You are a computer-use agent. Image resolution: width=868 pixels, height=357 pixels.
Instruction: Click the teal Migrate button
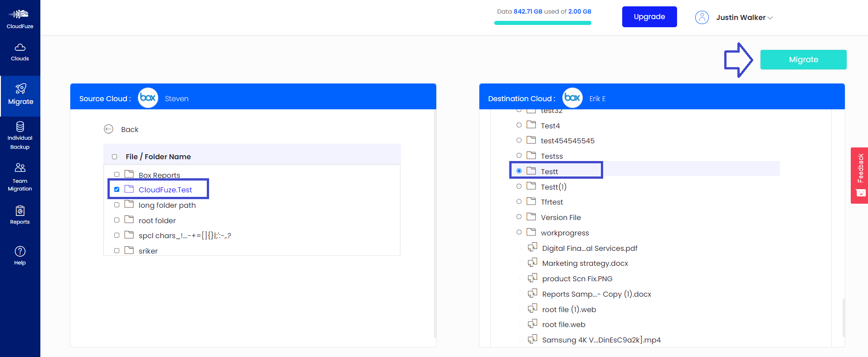[803, 59]
